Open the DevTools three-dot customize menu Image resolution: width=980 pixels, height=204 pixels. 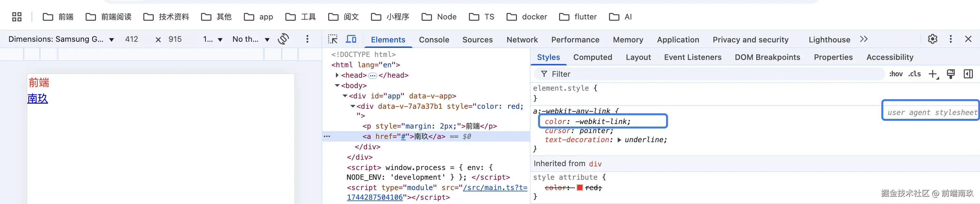[951, 39]
